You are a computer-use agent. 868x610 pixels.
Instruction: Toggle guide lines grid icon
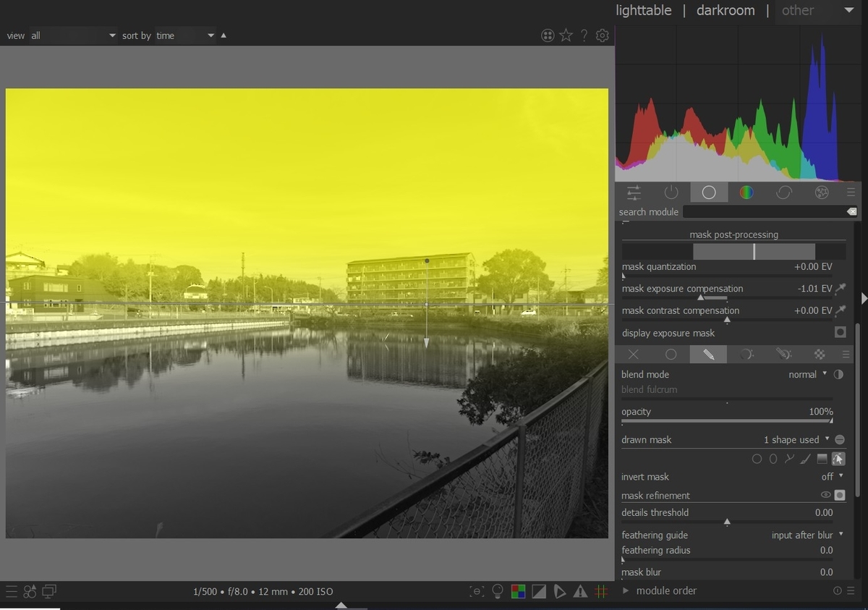pyautogui.click(x=600, y=591)
